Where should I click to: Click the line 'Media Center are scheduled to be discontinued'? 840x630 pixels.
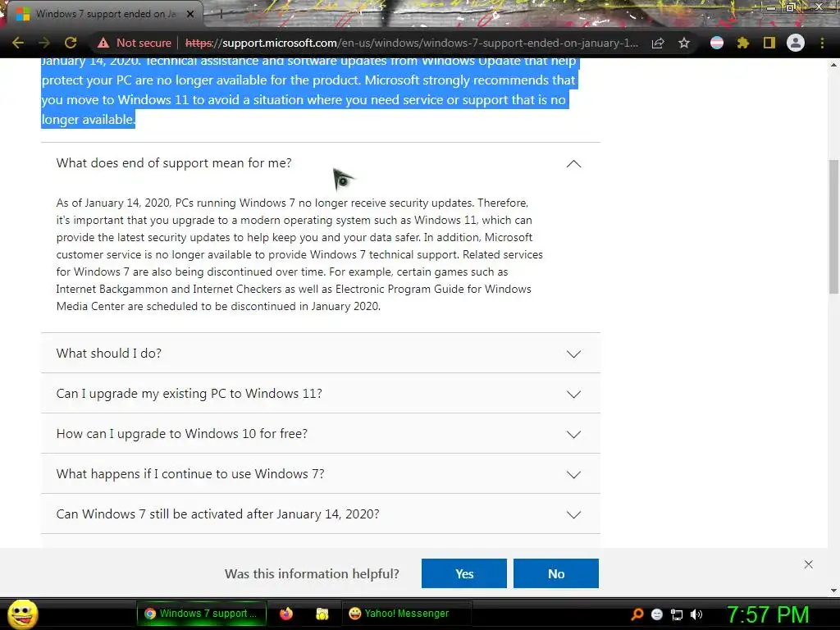click(218, 307)
